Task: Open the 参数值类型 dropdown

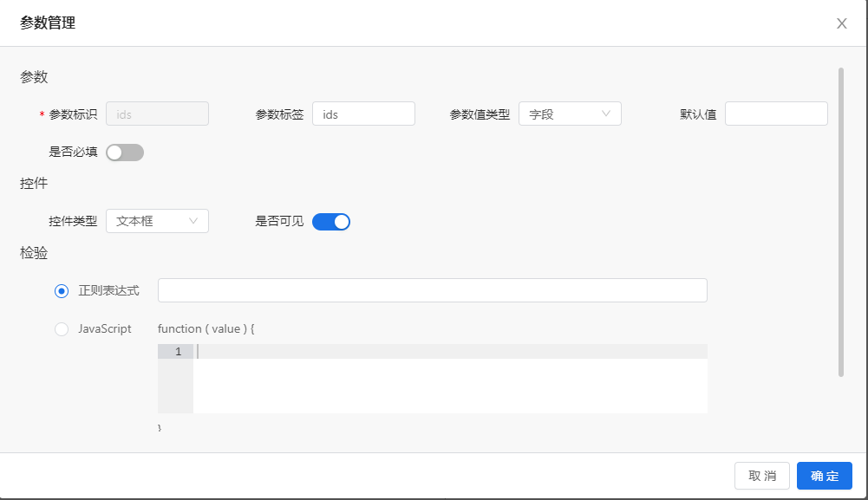Action: [x=570, y=114]
